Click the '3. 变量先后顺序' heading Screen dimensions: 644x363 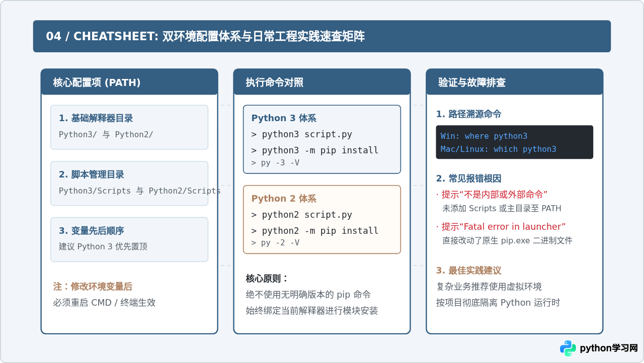[x=92, y=231]
